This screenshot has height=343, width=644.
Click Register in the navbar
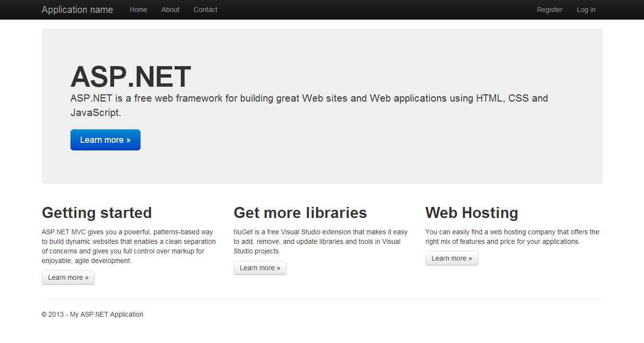pyautogui.click(x=550, y=10)
